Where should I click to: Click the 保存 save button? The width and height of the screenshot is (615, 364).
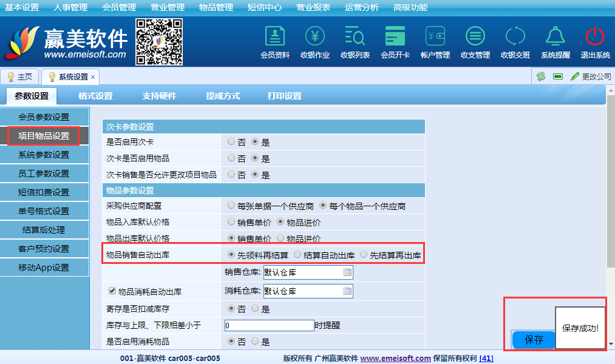[534, 340]
